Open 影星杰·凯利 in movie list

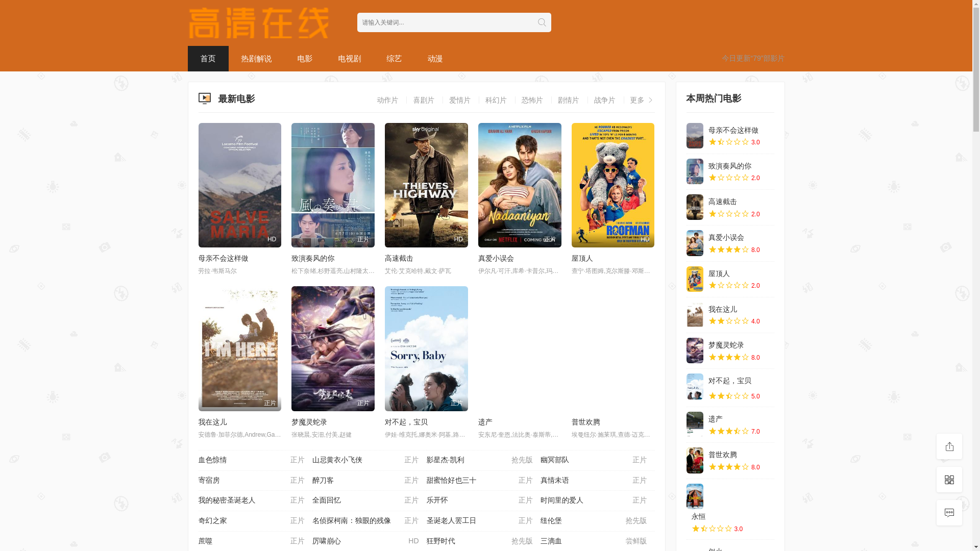[446, 460]
